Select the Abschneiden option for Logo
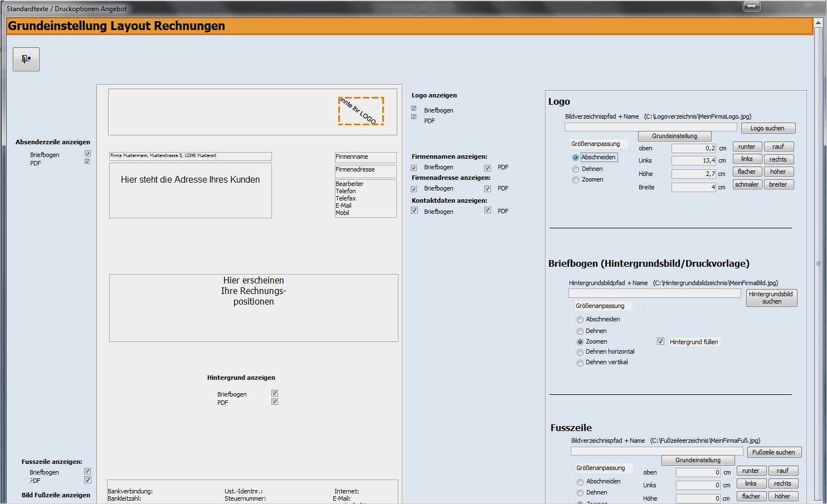This screenshot has height=504, width=827. point(576,158)
